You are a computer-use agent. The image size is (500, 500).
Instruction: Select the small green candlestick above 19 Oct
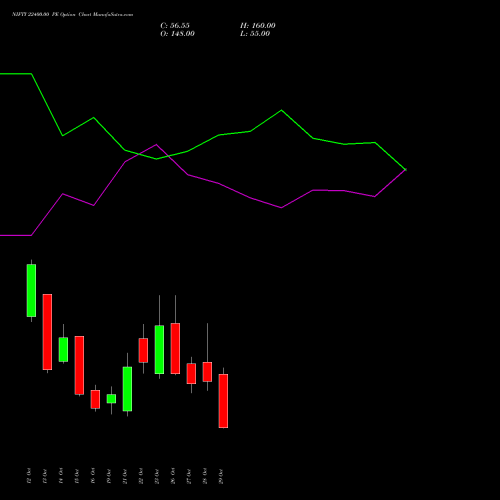[x=111, y=399]
